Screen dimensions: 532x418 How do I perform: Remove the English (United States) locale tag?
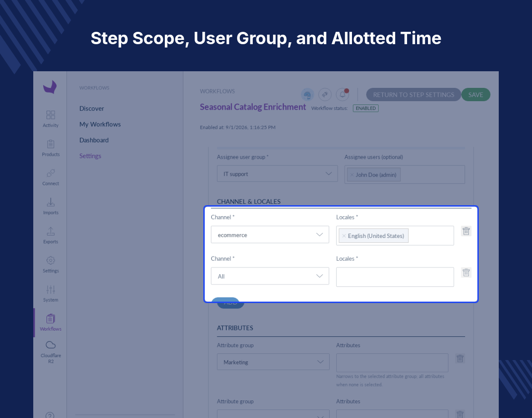(344, 236)
